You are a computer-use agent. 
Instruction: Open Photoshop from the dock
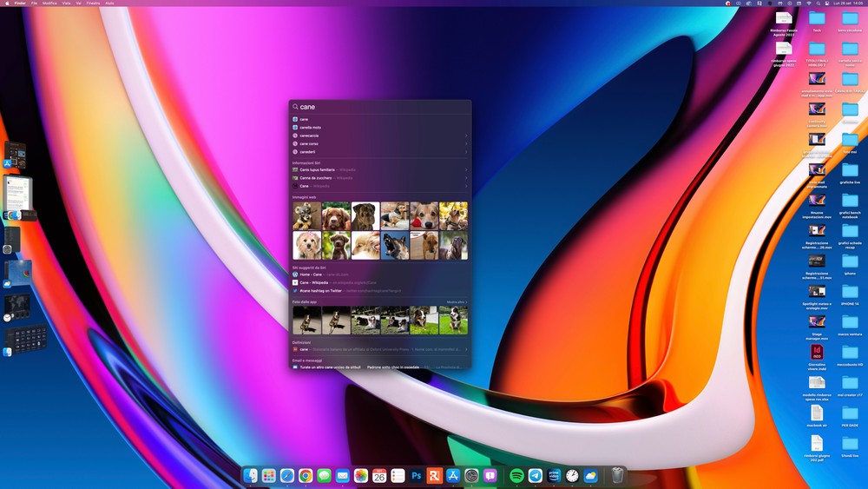pyautogui.click(x=416, y=476)
